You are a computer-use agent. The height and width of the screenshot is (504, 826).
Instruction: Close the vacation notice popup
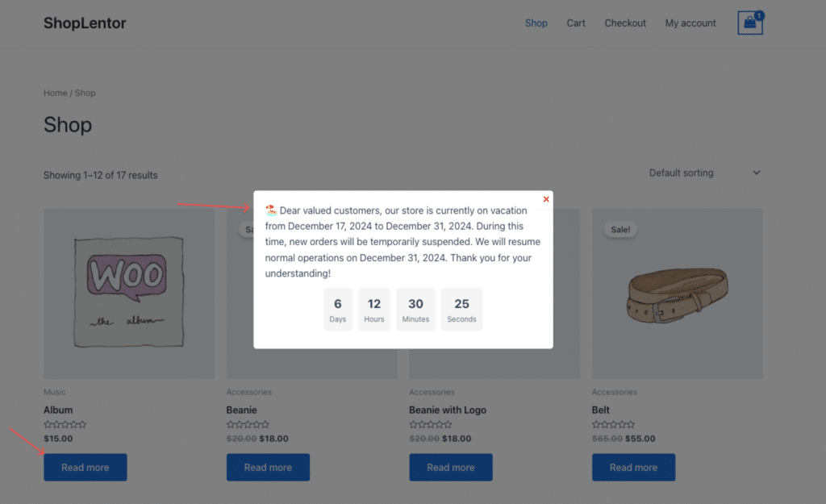pyautogui.click(x=546, y=199)
